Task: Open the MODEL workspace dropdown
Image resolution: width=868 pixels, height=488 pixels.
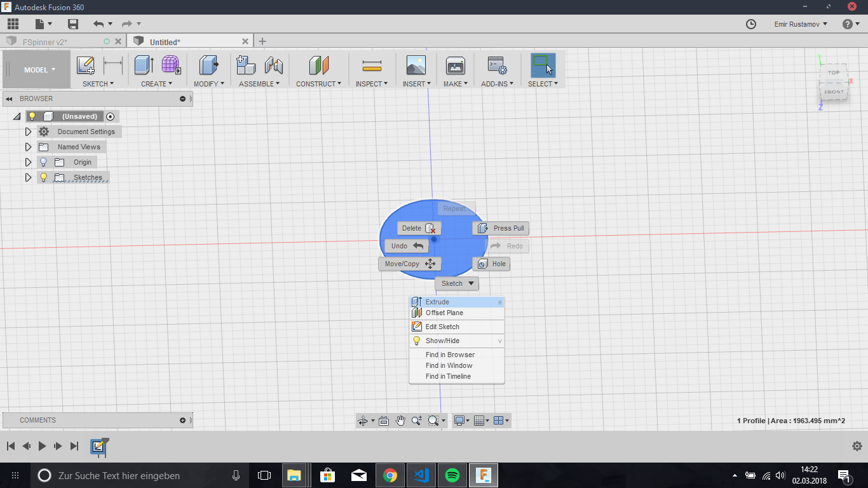Action: click(39, 70)
